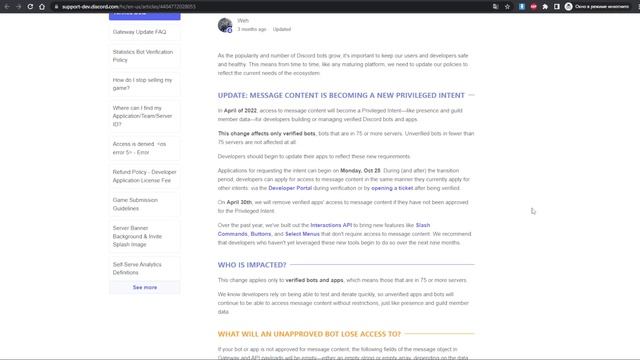Viewport: 640px width, 360px height.
Task: Click the author name Web
Action: (x=243, y=20)
